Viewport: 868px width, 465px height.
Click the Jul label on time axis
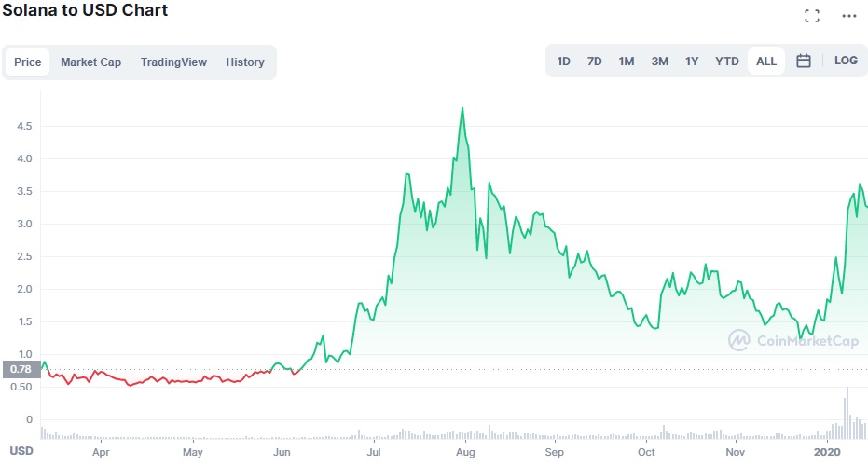374,452
